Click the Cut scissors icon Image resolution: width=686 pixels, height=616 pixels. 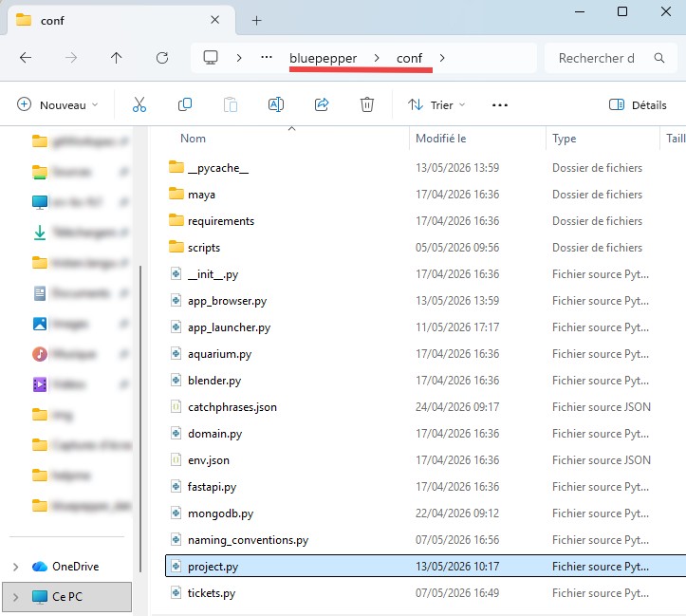point(139,105)
